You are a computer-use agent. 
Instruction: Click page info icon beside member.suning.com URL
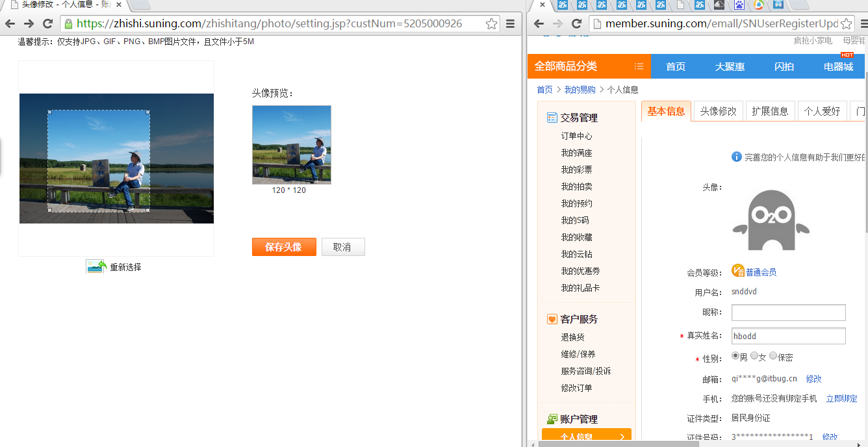pos(597,23)
